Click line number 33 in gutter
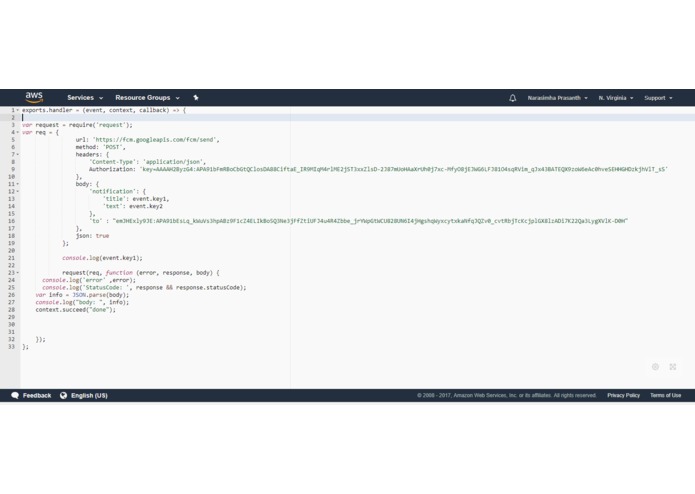 (x=12, y=347)
